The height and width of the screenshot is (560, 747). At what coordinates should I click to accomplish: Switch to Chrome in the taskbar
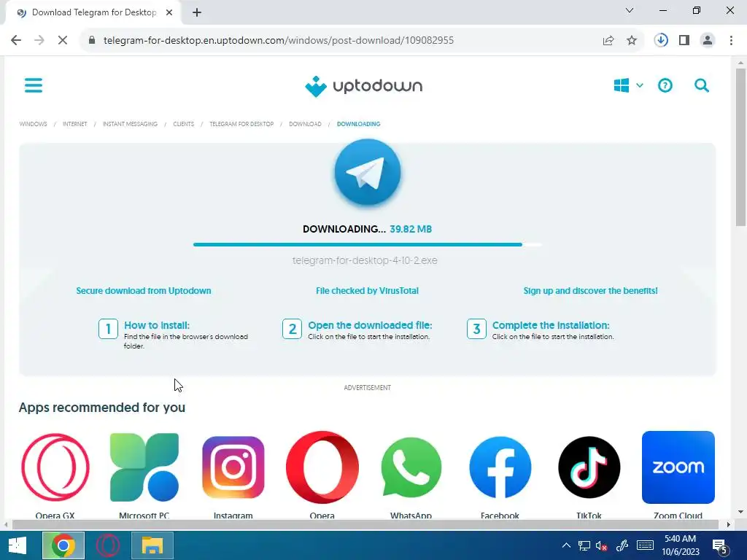(63, 545)
